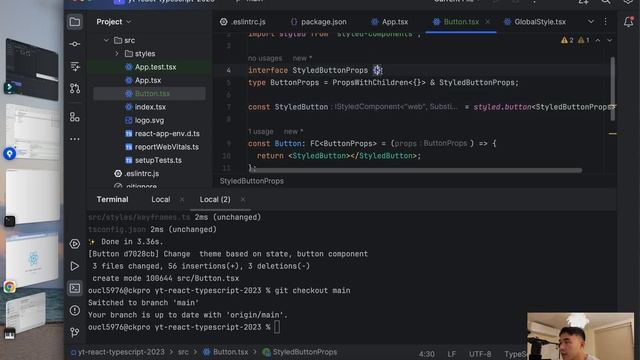Close the Local (2) terminal tab
This screenshot has height=360, width=640.
click(243, 199)
